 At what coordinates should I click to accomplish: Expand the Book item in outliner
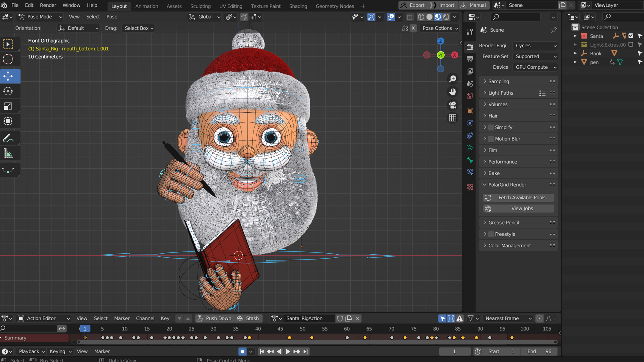point(575,53)
